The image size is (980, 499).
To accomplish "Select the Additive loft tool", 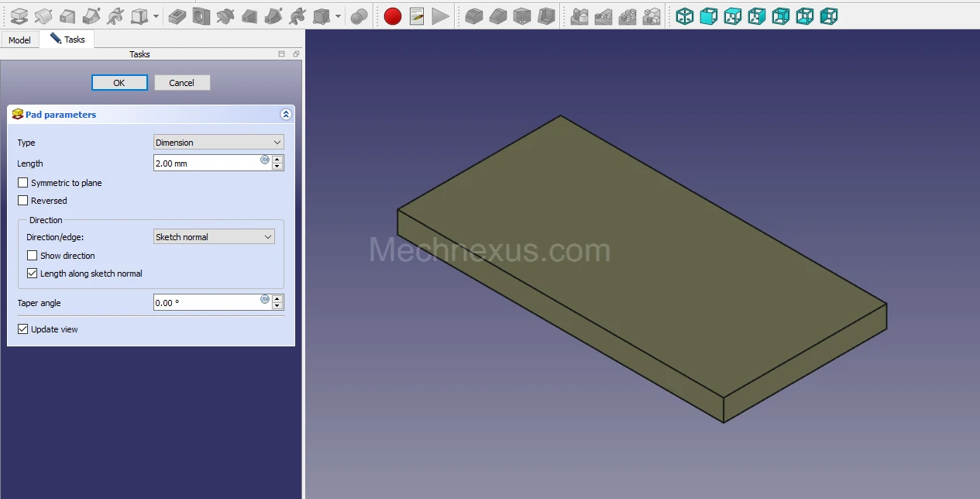I will pyautogui.click(x=67, y=15).
